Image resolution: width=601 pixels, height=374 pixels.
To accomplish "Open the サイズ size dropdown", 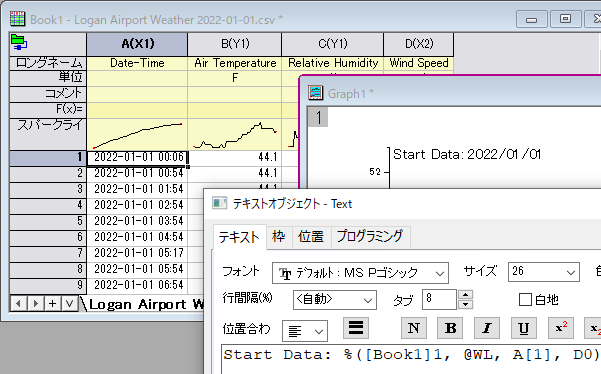I will click(x=544, y=272).
